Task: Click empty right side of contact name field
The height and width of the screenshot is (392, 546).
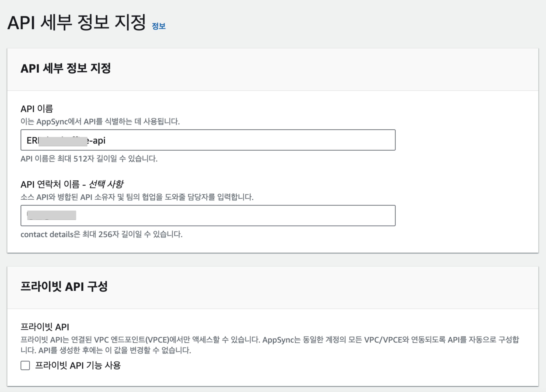Action: click(289, 215)
